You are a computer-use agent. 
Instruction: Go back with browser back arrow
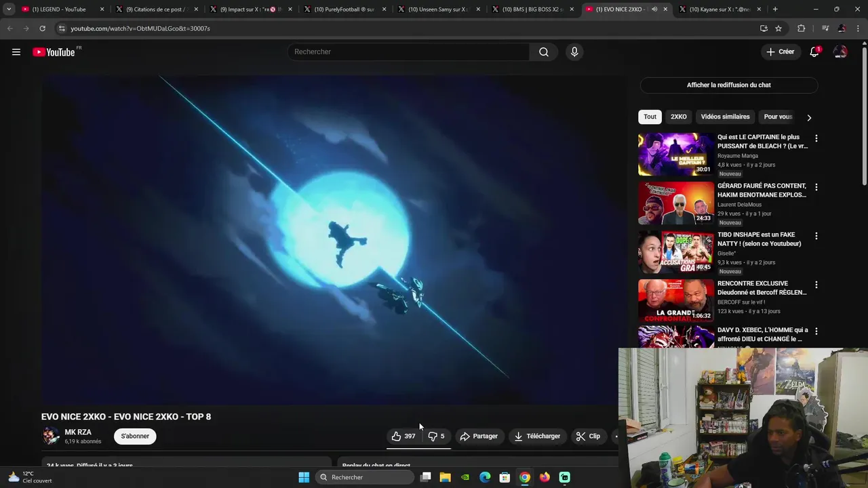click(x=10, y=28)
